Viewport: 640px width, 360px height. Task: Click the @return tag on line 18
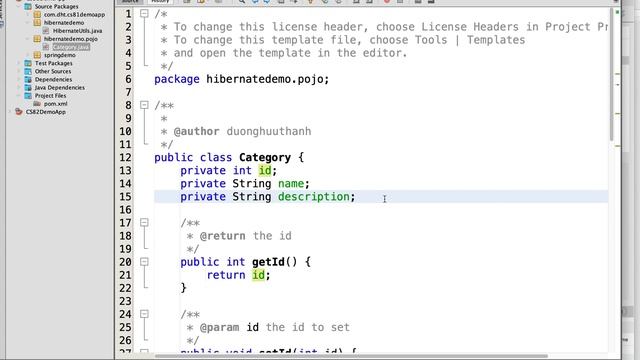pos(222,236)
